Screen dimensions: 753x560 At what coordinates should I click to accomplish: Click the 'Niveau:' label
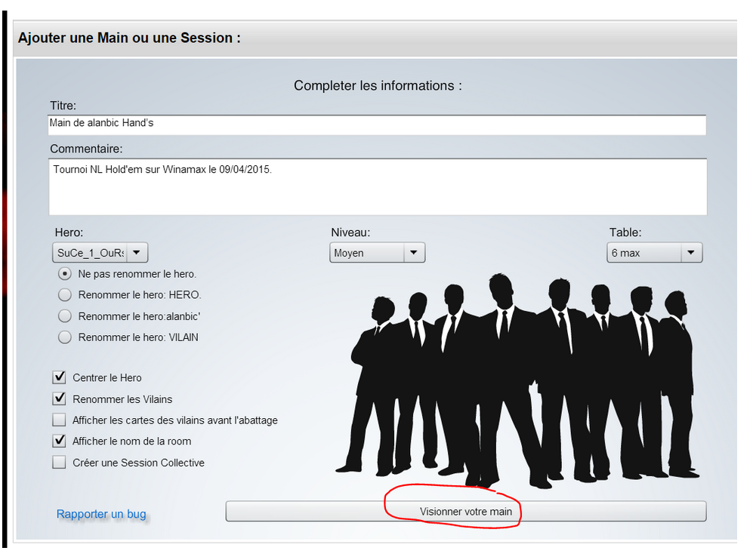click(350, 232)
